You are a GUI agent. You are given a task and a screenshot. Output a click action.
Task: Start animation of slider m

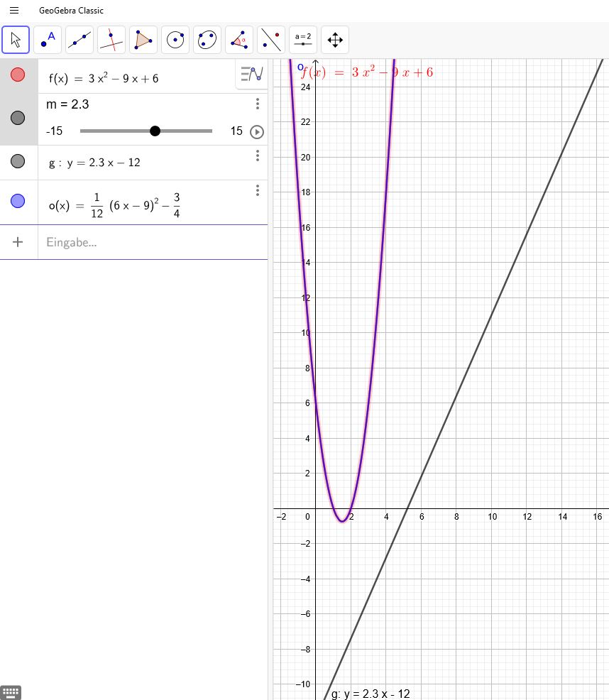tap(257, 132)
